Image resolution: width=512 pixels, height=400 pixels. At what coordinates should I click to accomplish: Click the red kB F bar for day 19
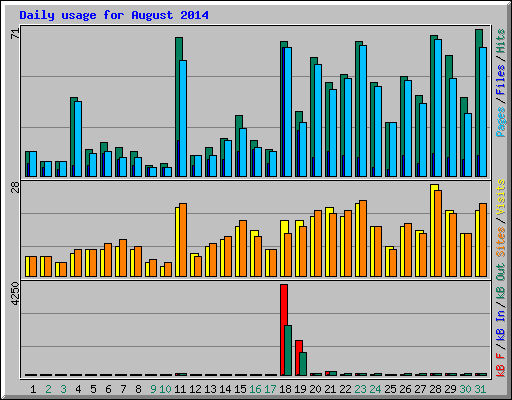click(298, 358)
